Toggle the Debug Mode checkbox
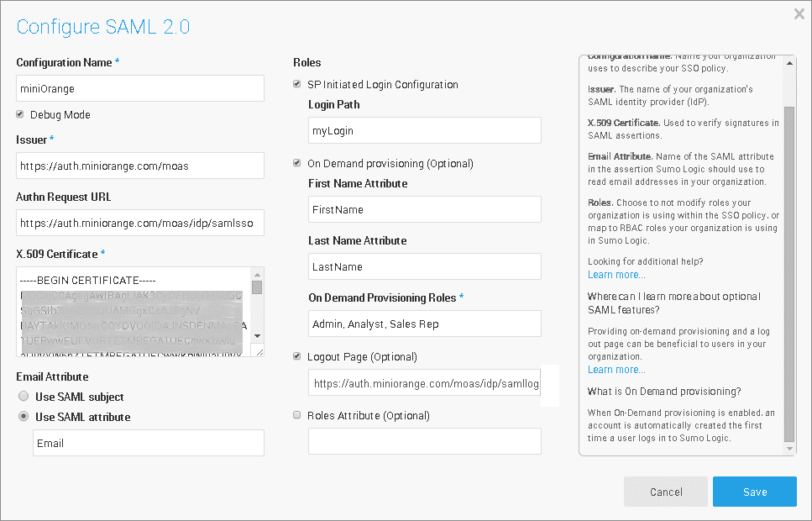Image resolution: width=812 pixels, height=521 pixels. [20, 114]
